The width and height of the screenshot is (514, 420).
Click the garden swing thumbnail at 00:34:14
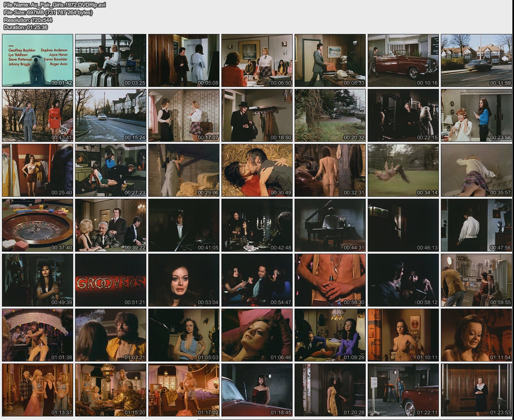(403, 170)
